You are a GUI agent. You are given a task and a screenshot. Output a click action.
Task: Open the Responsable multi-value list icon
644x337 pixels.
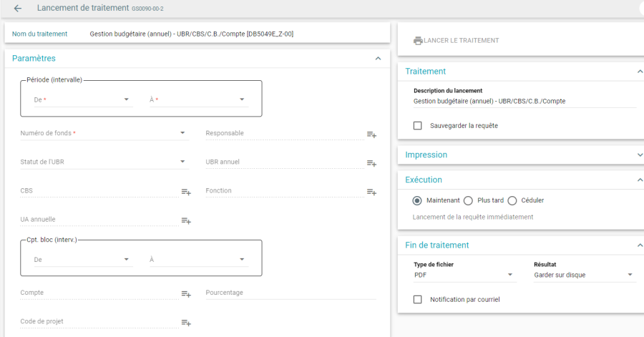(371, 135)
